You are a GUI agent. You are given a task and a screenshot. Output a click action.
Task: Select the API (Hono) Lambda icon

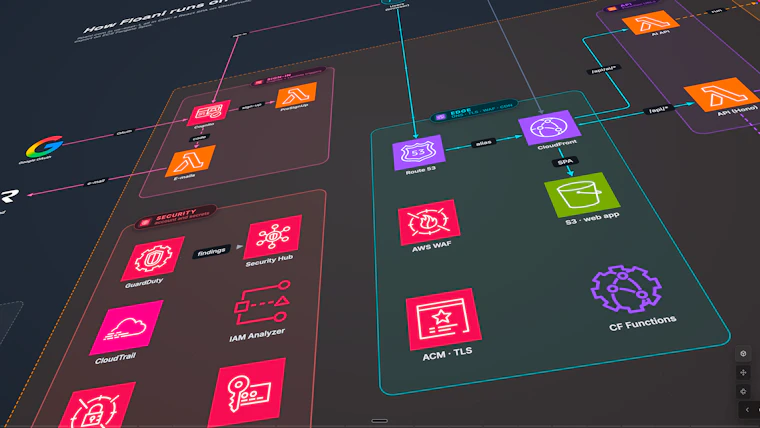pos(722,94)
